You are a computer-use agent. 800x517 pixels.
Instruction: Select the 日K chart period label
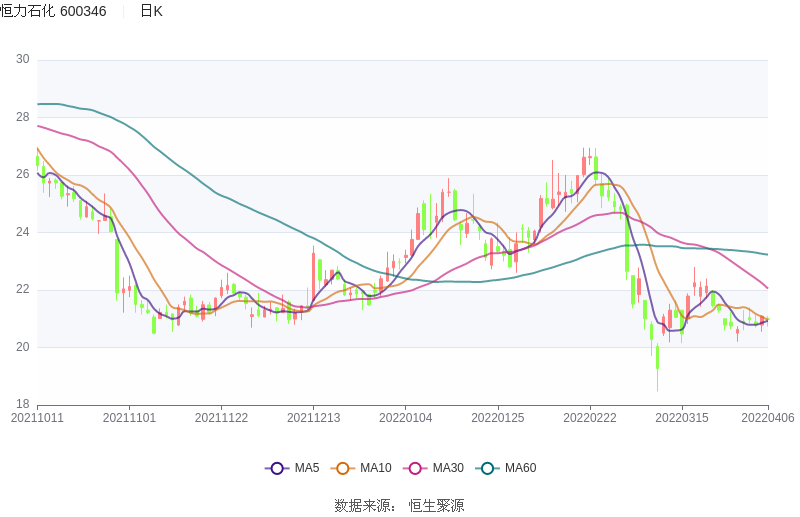[x=151, y=11]
